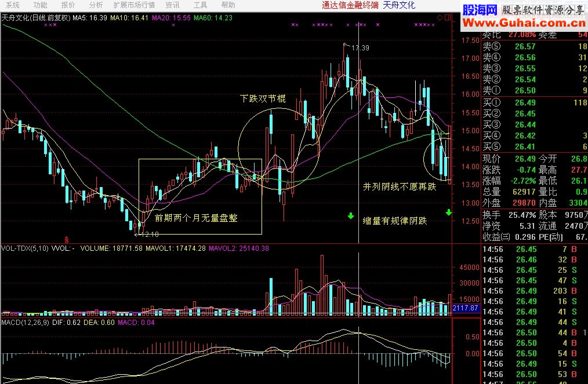Select the MA10: 16.41 indicator label
The height and width of the screenshot is (384, 588).
tap(129, 17)
